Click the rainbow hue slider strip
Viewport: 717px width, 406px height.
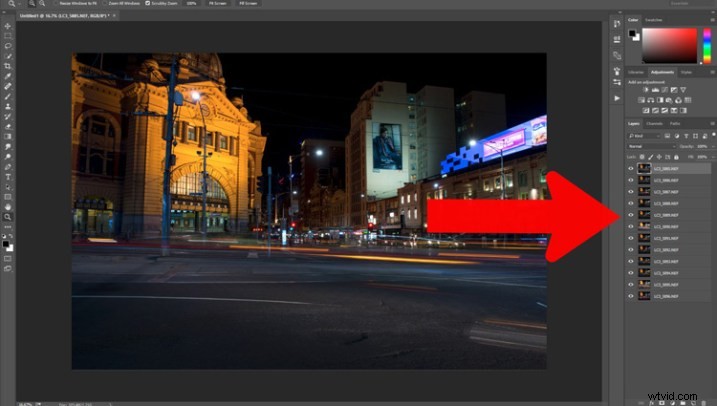click(x=707, y=46)
